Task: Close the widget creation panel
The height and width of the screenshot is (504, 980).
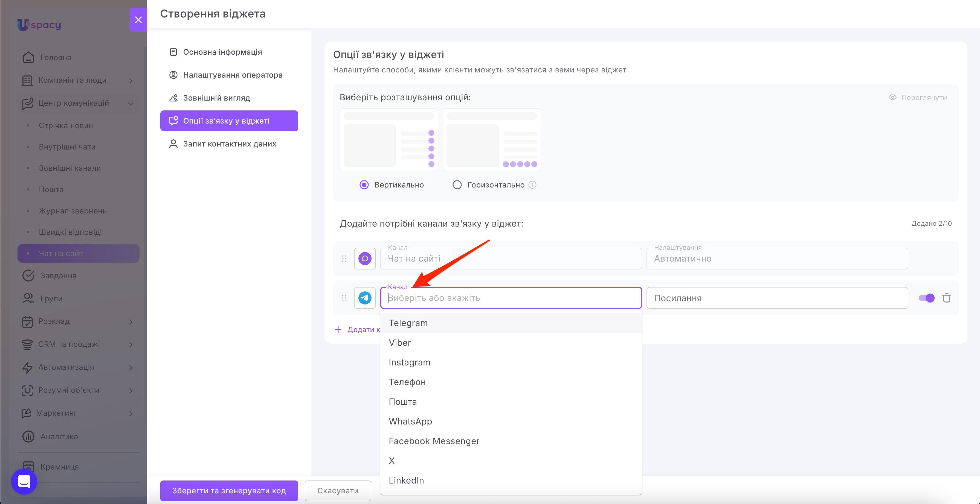Action: tap(138, 19)
